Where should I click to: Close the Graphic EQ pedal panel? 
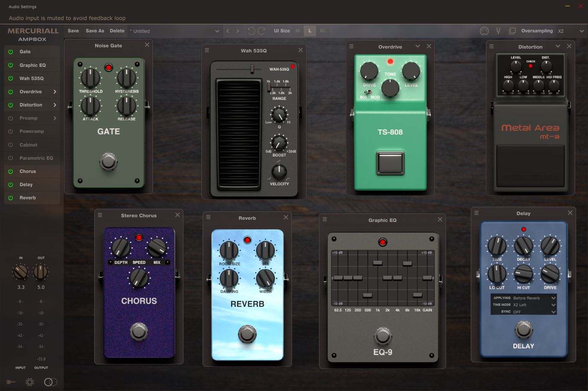coord(440,219)
